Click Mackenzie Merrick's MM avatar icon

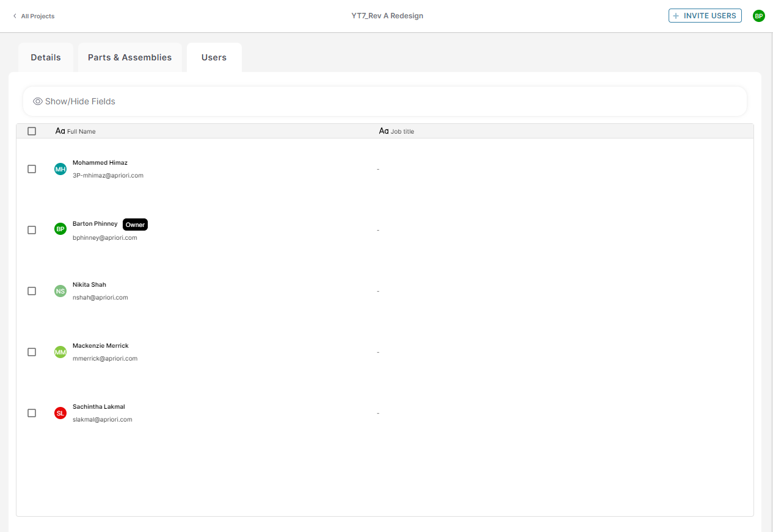coord(60,352)
